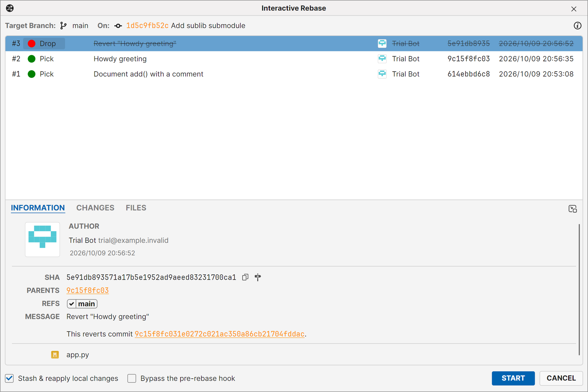Viewport: 588px width, 392px height.
Task: Start the interactive rebase
Action: click(x=513, y=378)
